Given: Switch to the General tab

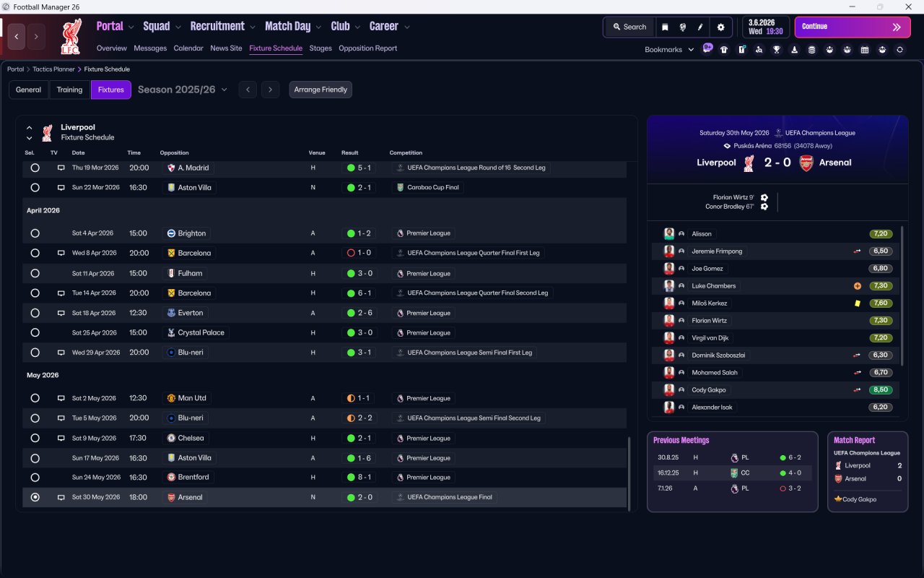Looking at the screenshot, I should click(x=29, y=90).
